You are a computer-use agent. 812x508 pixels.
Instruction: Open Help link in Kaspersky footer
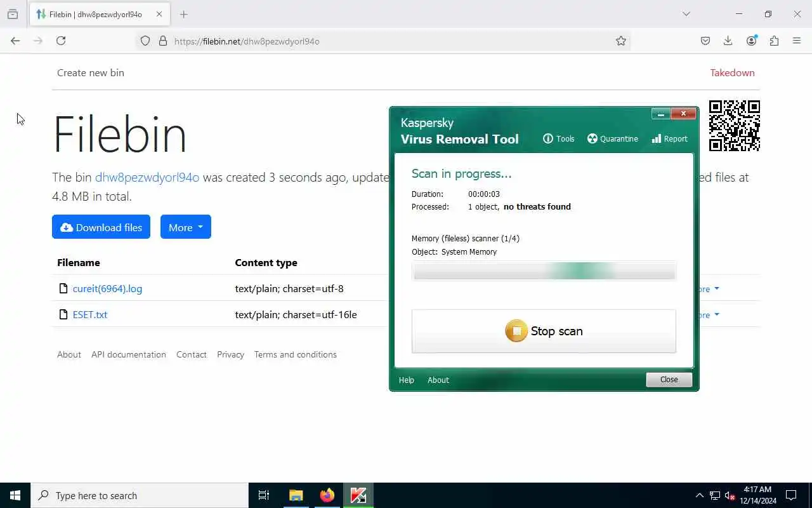point(406,380)
